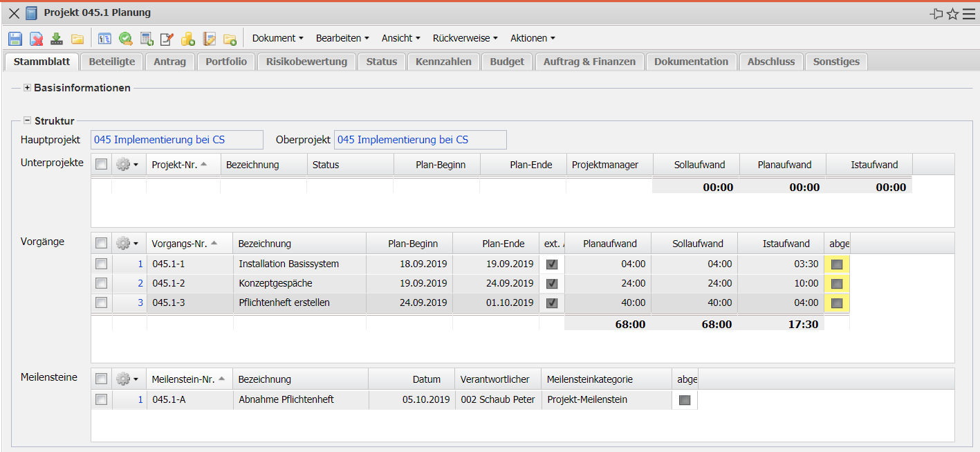Open Vorgang number 3 link
This screenshot has width=980, height=452.
coord(140,302)
